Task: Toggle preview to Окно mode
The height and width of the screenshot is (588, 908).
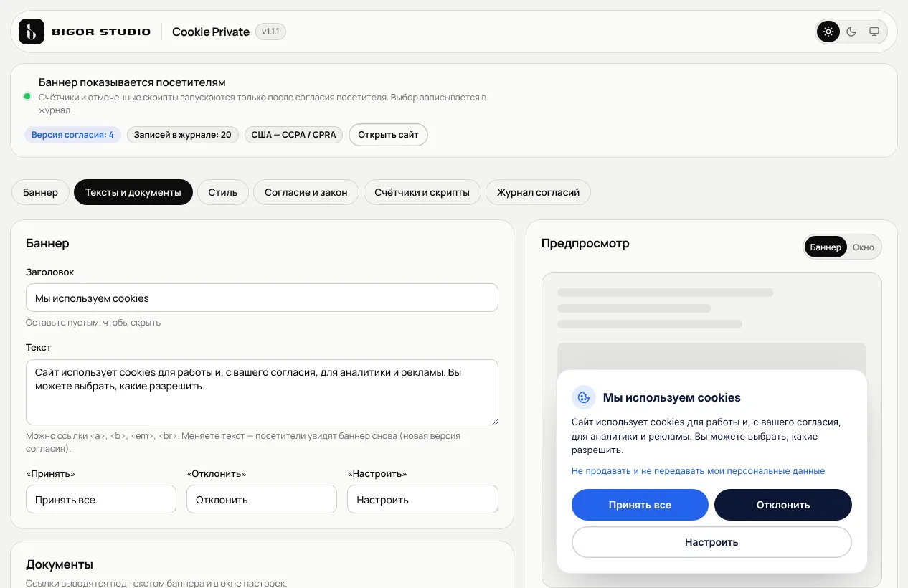Action: 864,247
